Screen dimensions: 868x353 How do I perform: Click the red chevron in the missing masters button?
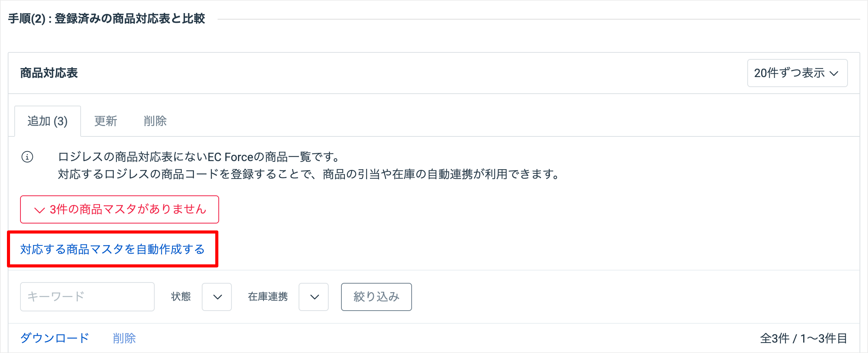39,210
